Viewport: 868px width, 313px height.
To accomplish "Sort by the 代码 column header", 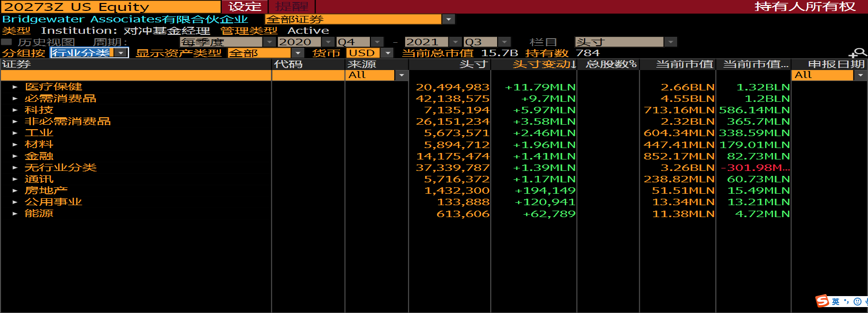I will click(x=308, y=64).
